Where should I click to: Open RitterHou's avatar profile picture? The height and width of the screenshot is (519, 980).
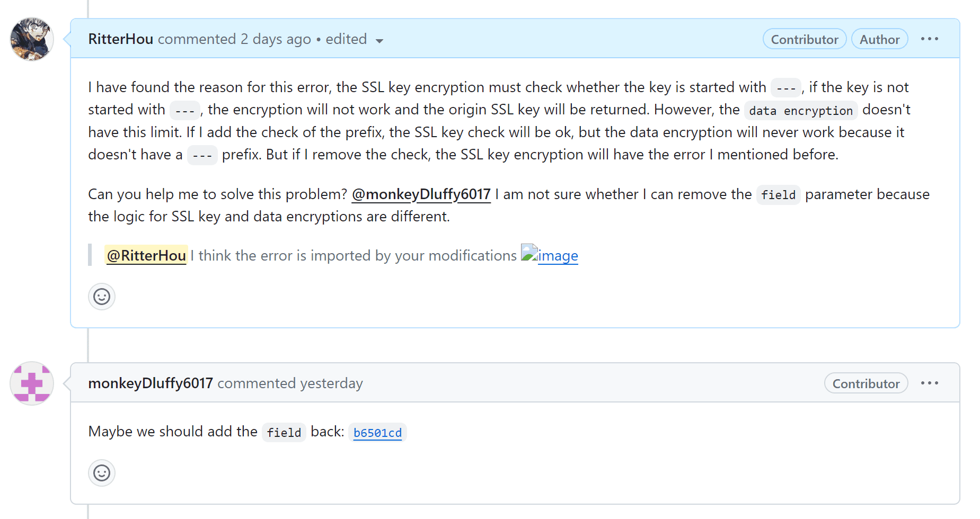pyautogui.click(x=32, y=39)
